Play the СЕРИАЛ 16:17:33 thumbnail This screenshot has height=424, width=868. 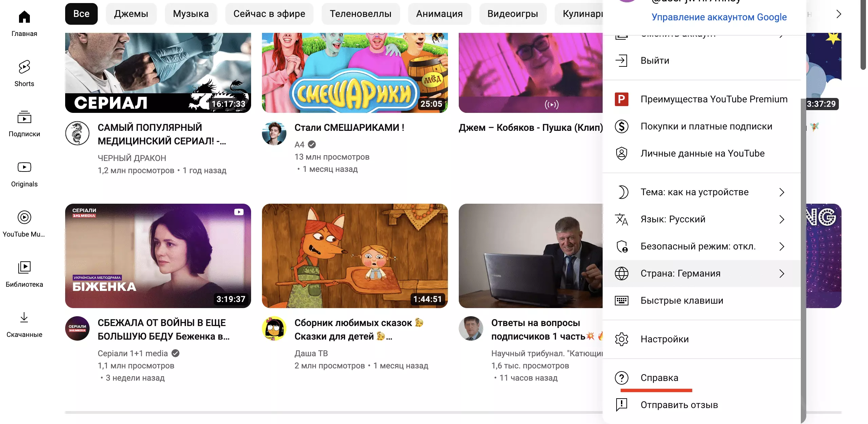click(158, 73)
